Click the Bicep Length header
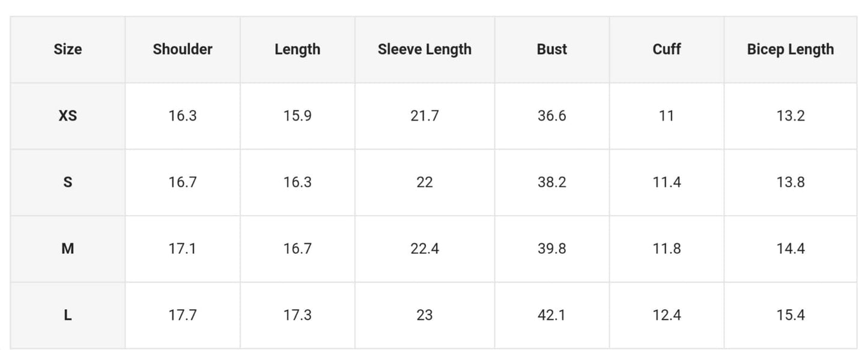Image resolution: width=868 pixels, height=350 pixels. click(x=791, y=49)
